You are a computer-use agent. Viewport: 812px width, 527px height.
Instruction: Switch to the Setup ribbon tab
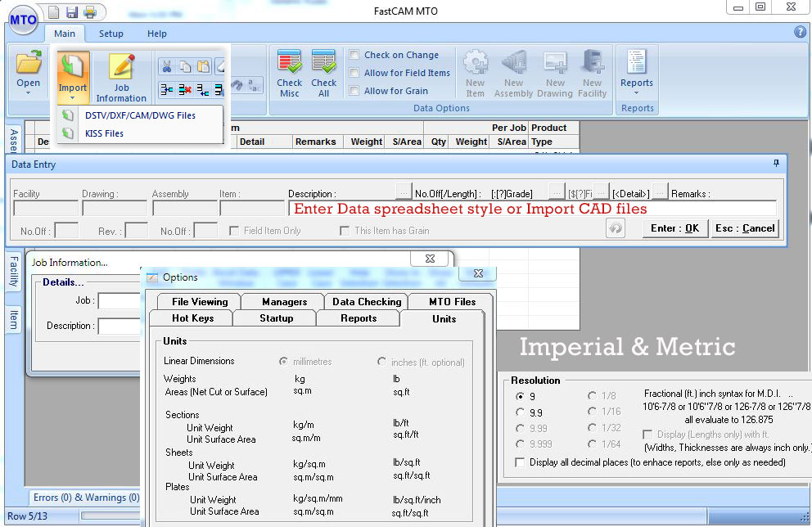tap(111, 34)
